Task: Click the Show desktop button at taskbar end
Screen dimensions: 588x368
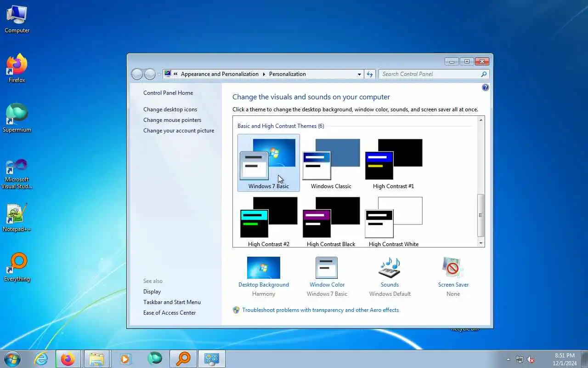Action: [585, 359]
